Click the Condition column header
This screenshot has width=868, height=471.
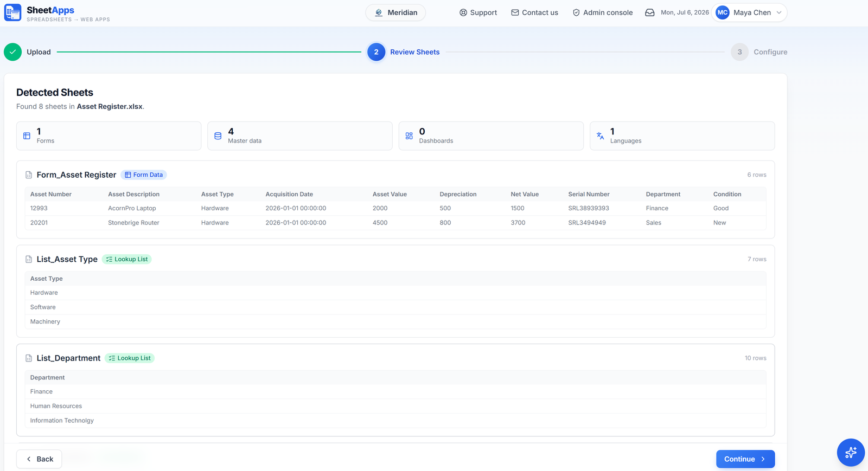pyautogui.click(x=727, y=194)
